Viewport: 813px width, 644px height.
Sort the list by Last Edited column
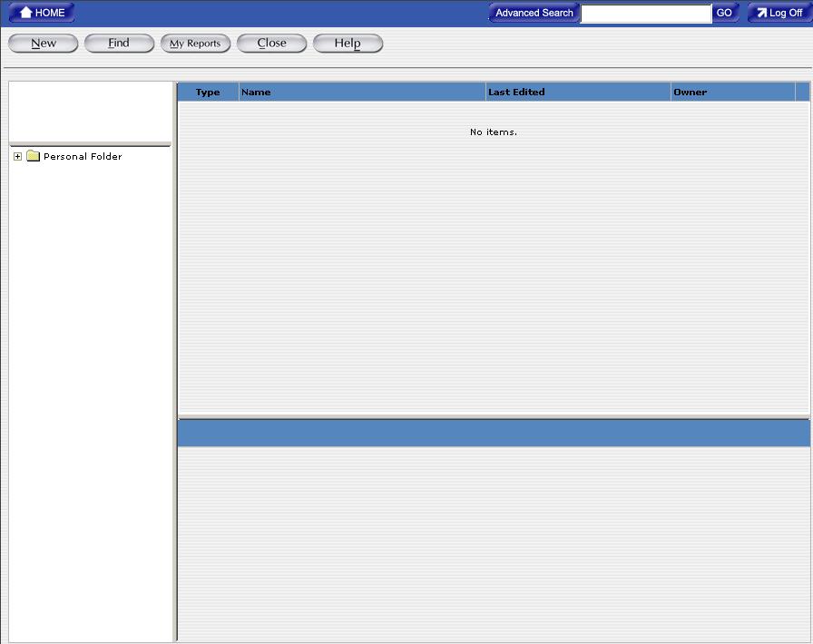[578, 92]
